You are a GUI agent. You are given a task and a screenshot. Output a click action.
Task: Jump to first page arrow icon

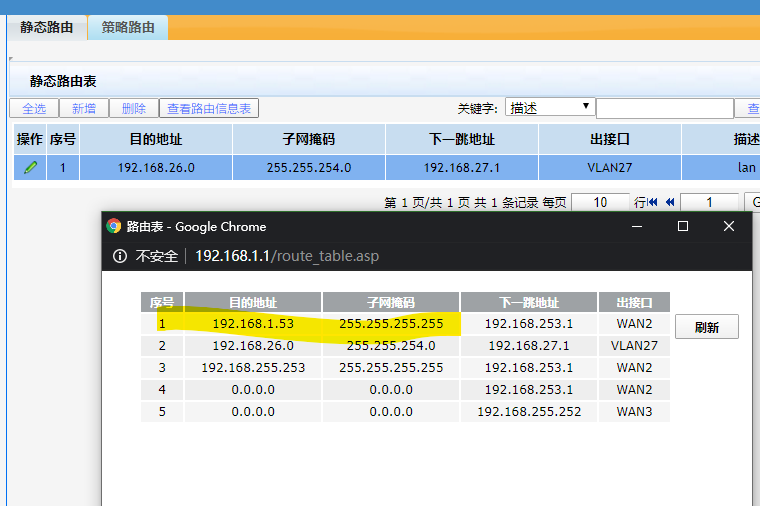pos(653,202)
